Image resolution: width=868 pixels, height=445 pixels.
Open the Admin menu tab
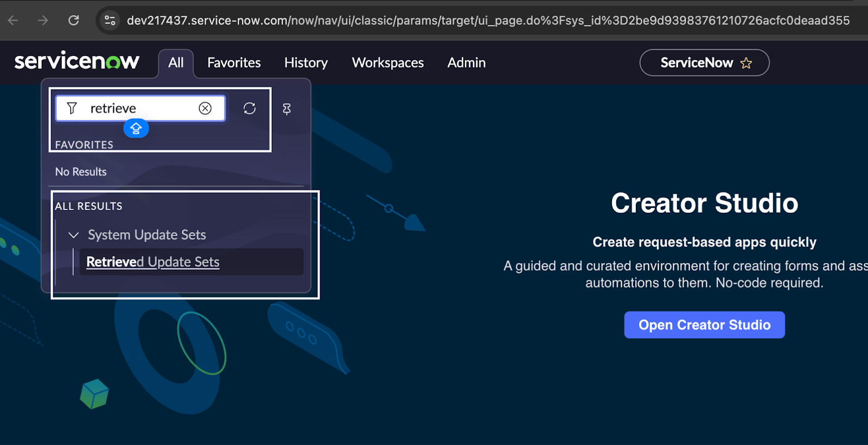tap(467, 62)
